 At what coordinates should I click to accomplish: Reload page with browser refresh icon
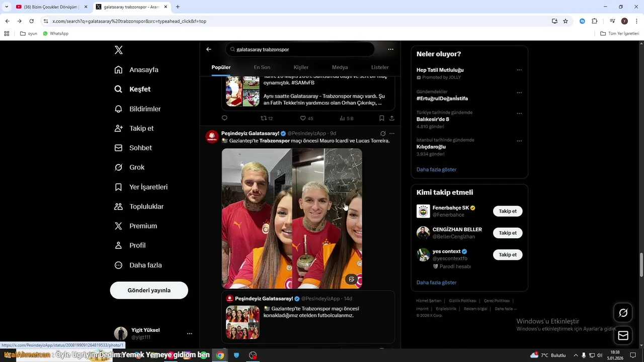[32, 21]
